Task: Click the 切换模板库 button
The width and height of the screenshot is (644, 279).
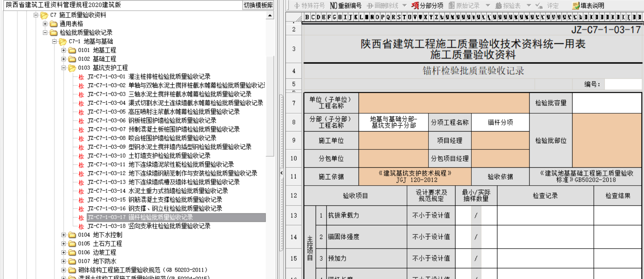Action: (258, 5)
